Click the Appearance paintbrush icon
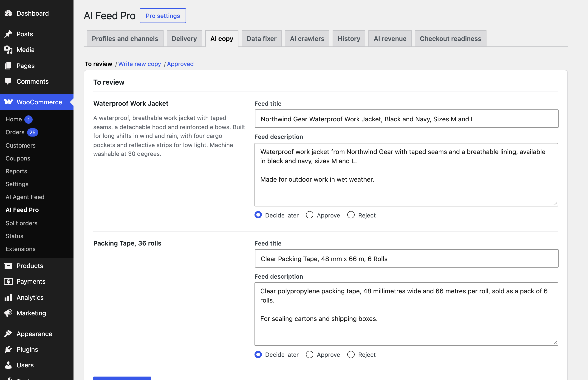 tap(8, 334)
